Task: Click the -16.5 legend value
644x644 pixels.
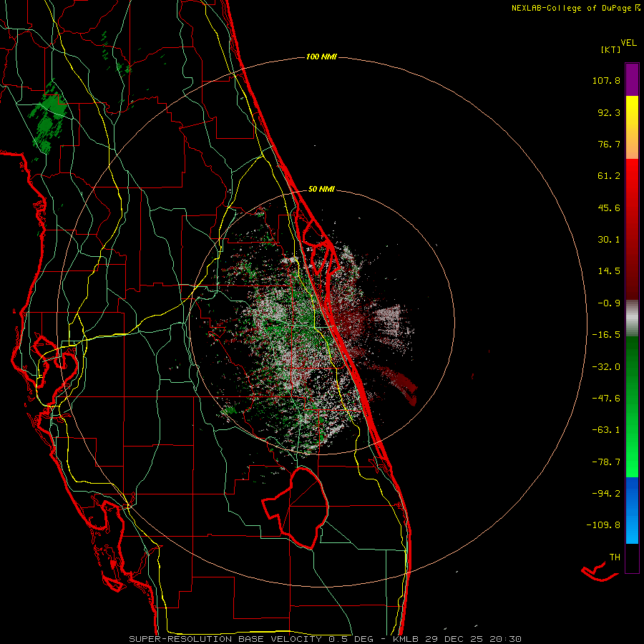Action: point(606,335)
